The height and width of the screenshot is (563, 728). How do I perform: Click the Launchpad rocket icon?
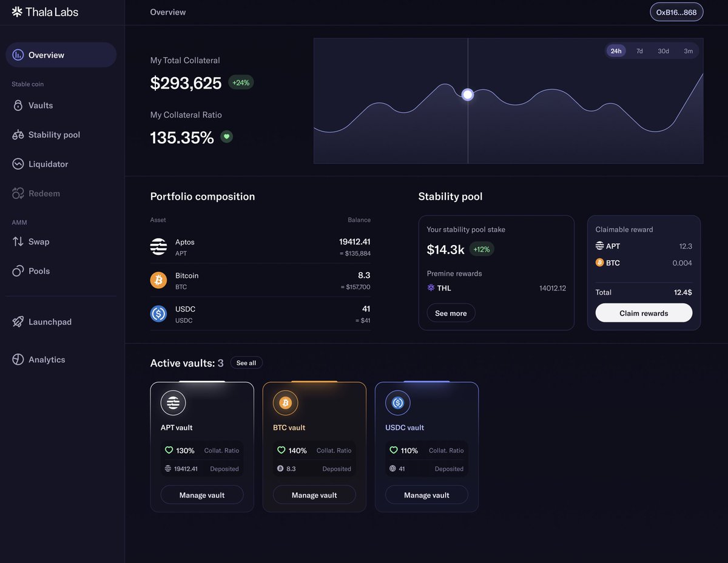click(18, 322)
